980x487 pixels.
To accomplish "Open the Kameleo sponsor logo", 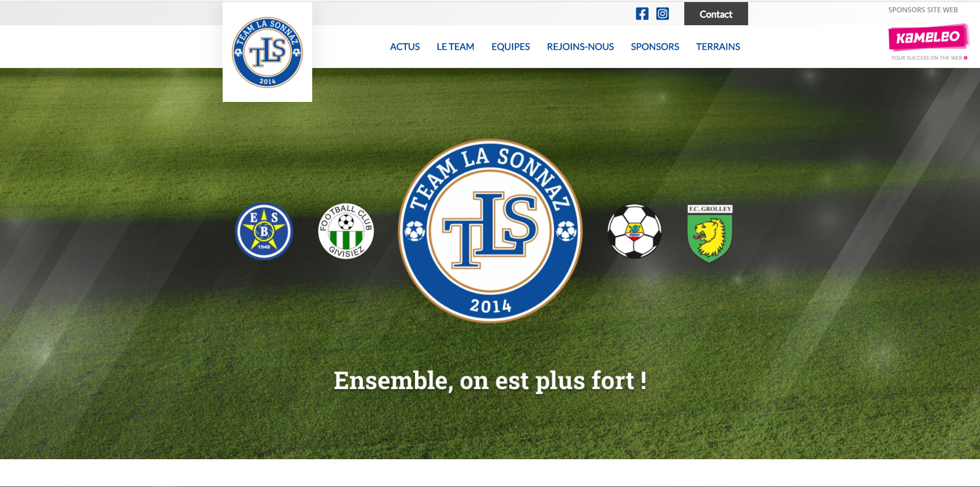I will (928, 38).
